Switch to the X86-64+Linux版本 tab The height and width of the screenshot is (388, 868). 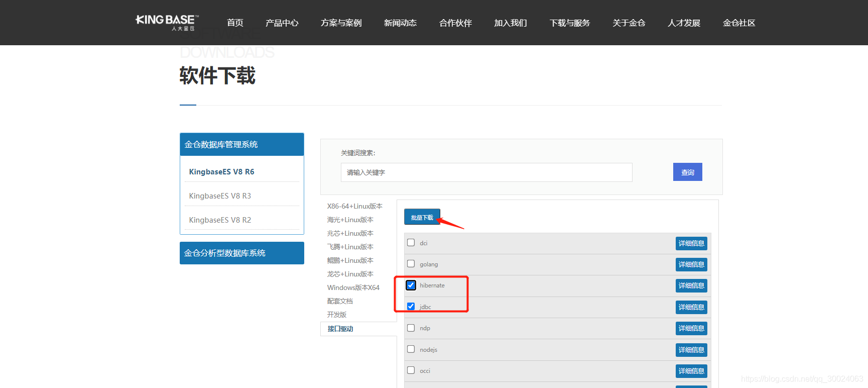coord(354,206)
